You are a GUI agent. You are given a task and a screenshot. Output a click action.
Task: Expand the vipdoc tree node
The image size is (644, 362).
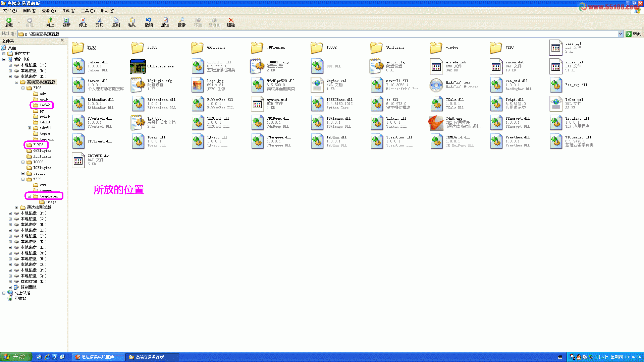click(x=23, y=173)
